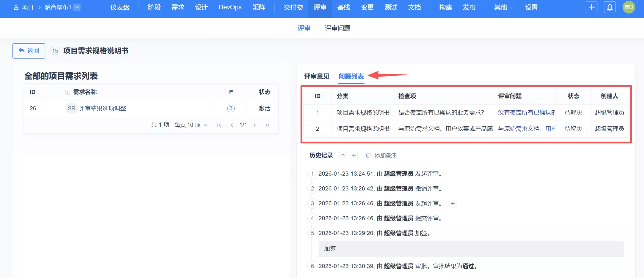Click the plus add icon in header
The width and height of the screenshot is (644, 278).
[592, 7]
